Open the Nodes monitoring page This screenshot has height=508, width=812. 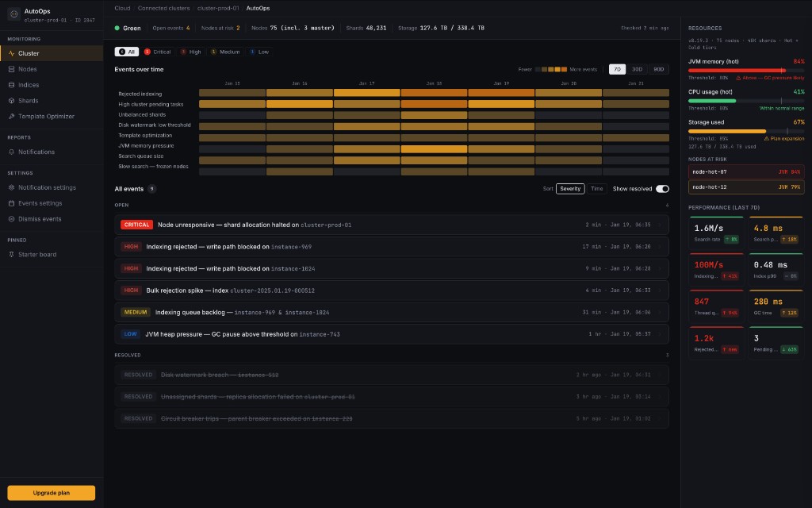coord(29,69)
